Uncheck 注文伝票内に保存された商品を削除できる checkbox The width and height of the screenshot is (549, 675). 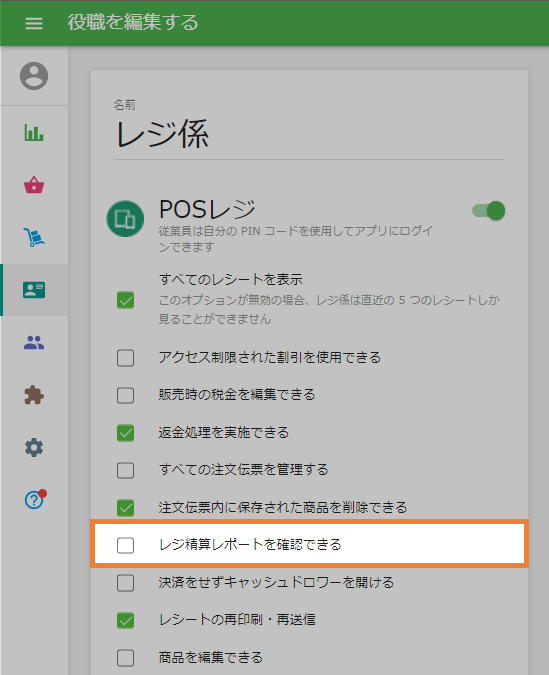coord(125,508)
